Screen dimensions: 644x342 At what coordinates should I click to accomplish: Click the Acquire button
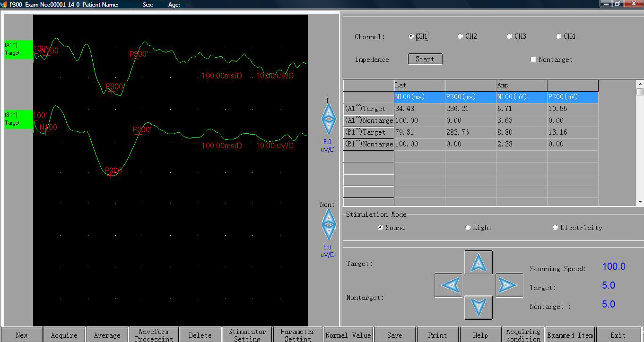pos(64,335)
